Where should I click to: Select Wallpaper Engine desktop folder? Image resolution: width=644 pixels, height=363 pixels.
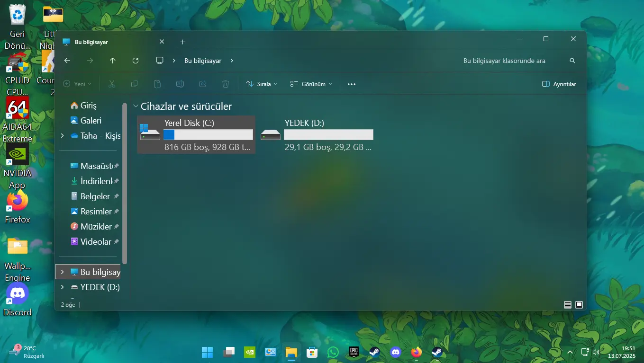tap(18, 259)
